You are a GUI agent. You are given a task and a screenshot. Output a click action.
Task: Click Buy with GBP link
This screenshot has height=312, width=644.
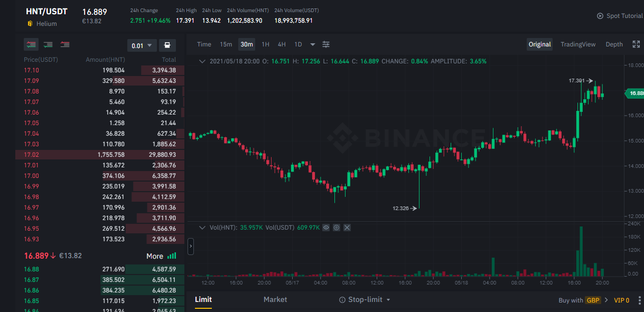click(580, 300)
